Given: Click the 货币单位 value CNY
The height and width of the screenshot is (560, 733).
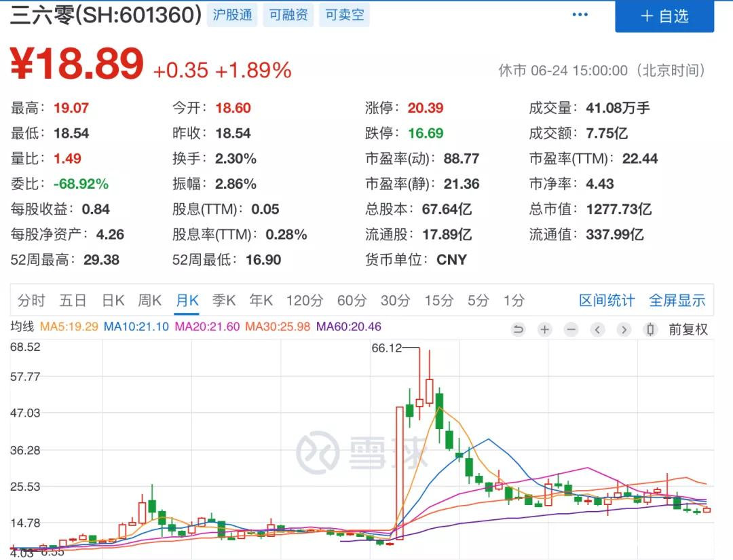Looking at the screenshot, I should (x=451, y=259).
